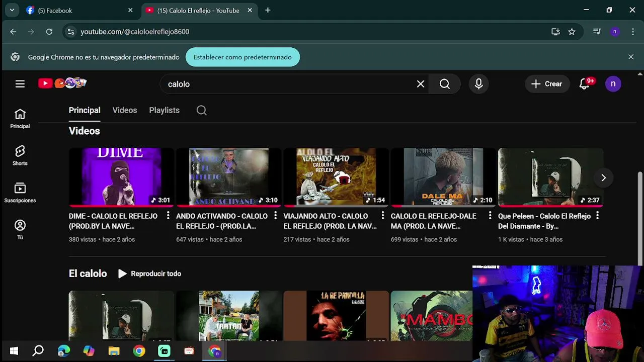This screenshot has width=644, height=362.
Task: Switch to the Principal channel tab
Action: 85,110
